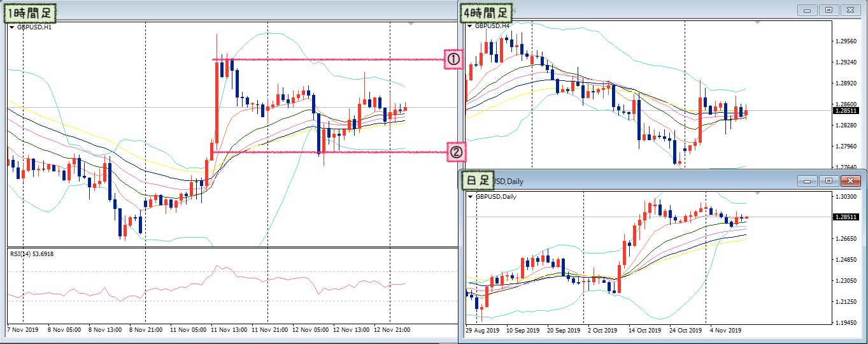Viewport: 868px width, 344px height.
Task: Click the chart shift marker in Daily chart
Action: pos(758,194)
